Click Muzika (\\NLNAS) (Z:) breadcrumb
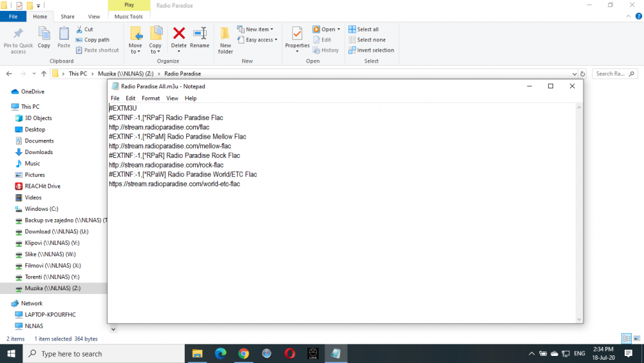Screen dimensions: 644x363 pyautogui.click(x=126, y=74)
